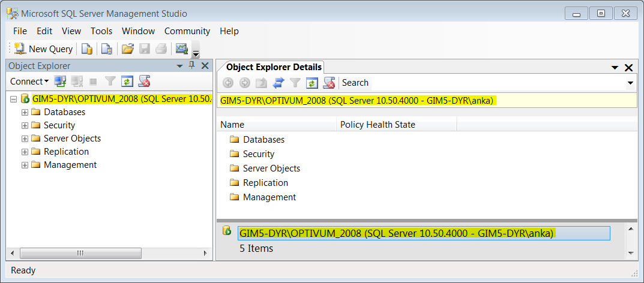Expand the Databases tree node
The width and height of the screenshot is (644, 283).
point(25,112)
